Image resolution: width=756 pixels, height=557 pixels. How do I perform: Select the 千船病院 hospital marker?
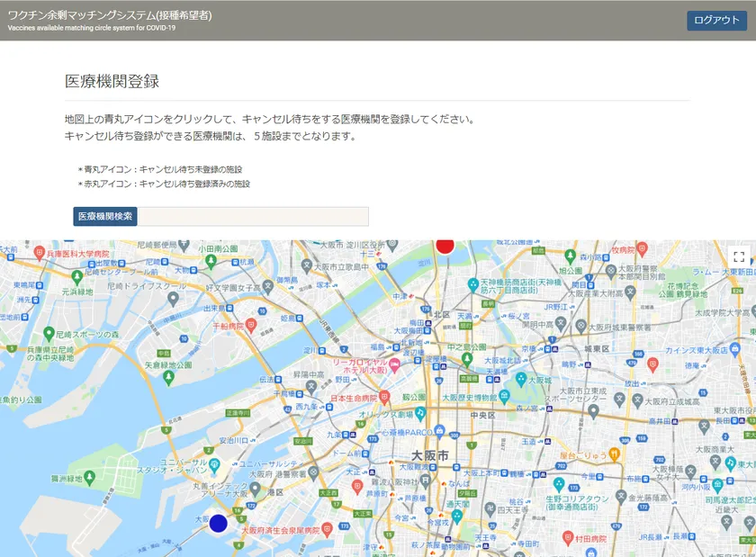(x=251, y=323)
